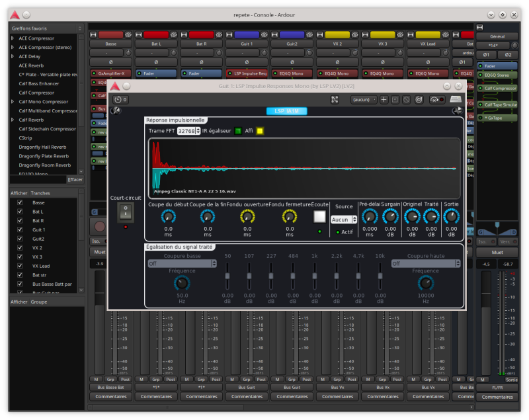Click the Effacer button
The width and height of the screenshot is (529, 420).
75,179
